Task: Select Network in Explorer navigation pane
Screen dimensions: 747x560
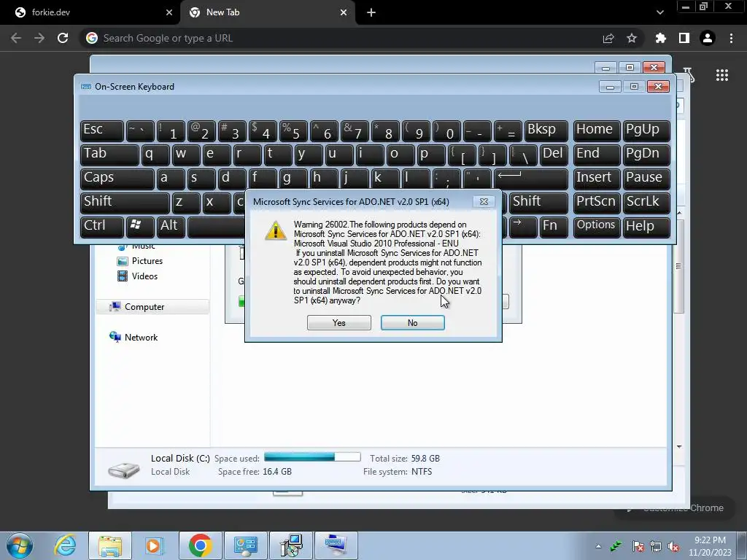Action: point(134,337)
